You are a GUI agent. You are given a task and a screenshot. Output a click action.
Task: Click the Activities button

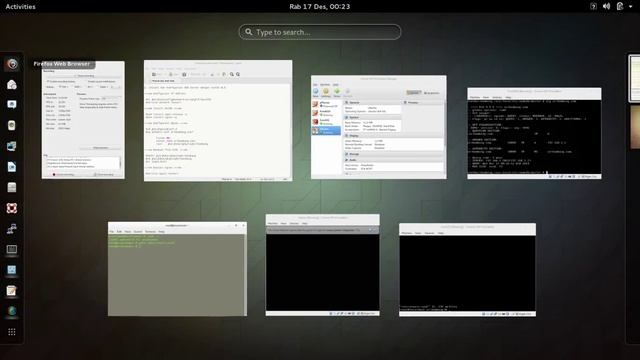tap(20, 7)
